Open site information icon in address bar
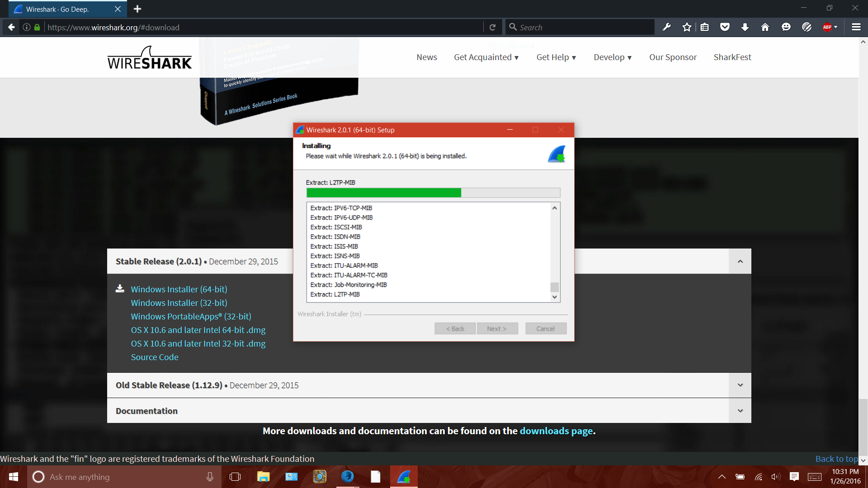Screen dimensions: 868x488 click(x=27, y=27)
